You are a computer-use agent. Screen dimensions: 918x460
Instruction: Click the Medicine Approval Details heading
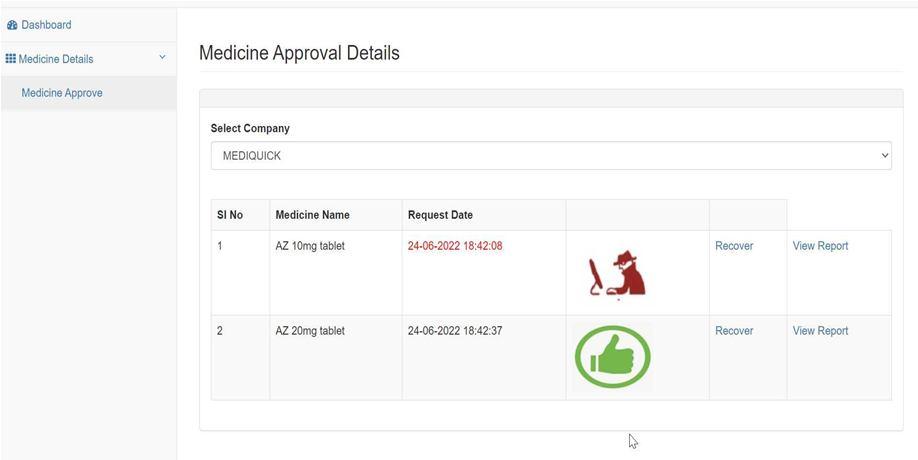click(299, 53)
